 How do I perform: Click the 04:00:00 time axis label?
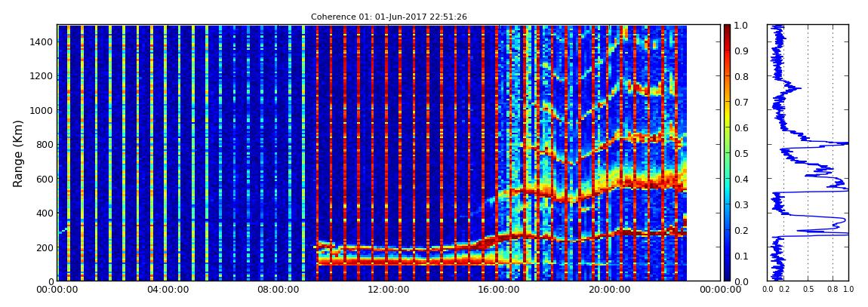pyautogui.click(x=167, y=290)
